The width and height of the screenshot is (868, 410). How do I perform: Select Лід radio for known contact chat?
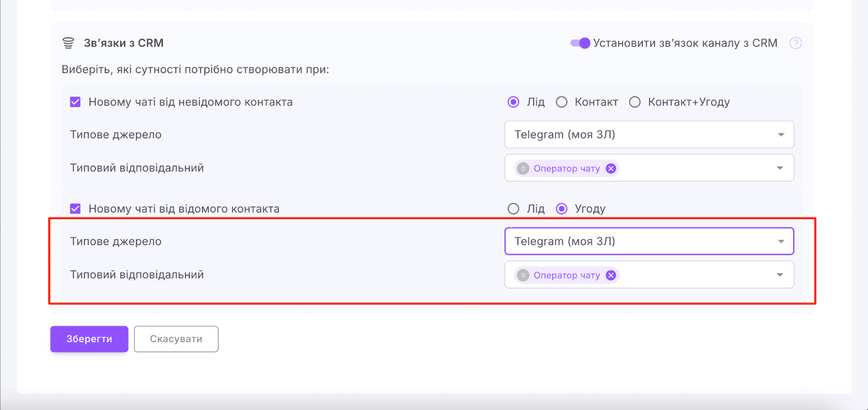click(513, 209)
